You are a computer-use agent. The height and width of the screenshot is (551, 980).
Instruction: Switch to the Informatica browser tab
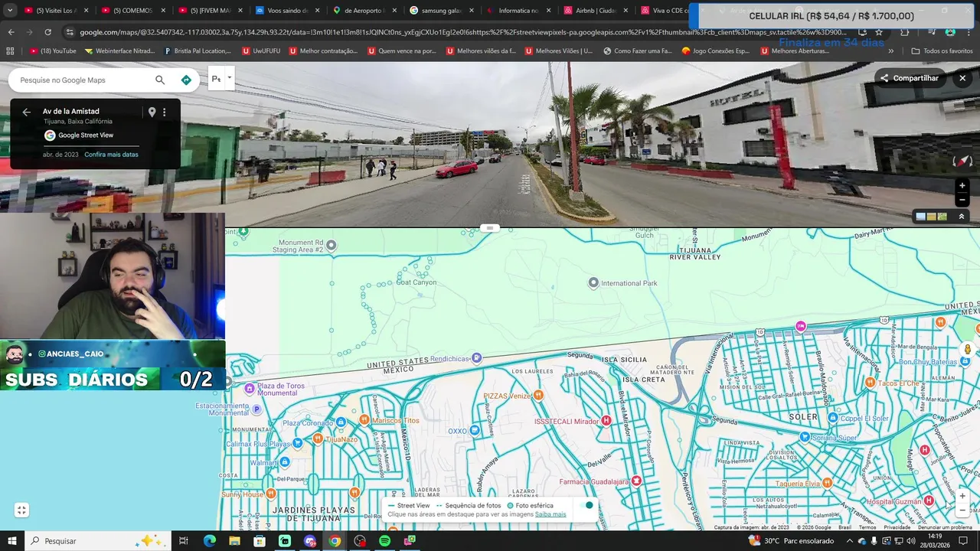click(x=518, y=11)
